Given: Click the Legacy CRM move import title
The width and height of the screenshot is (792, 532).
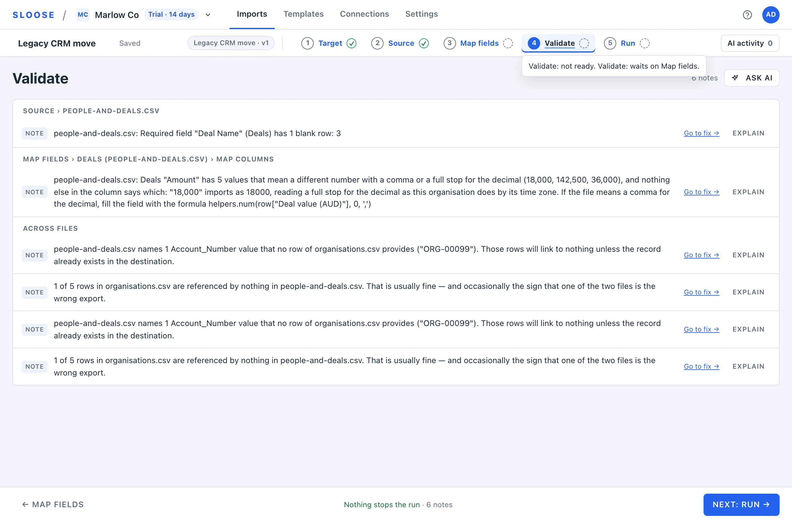Looking at the screenshot, I should pyautogui.click(x=57, y=43).
